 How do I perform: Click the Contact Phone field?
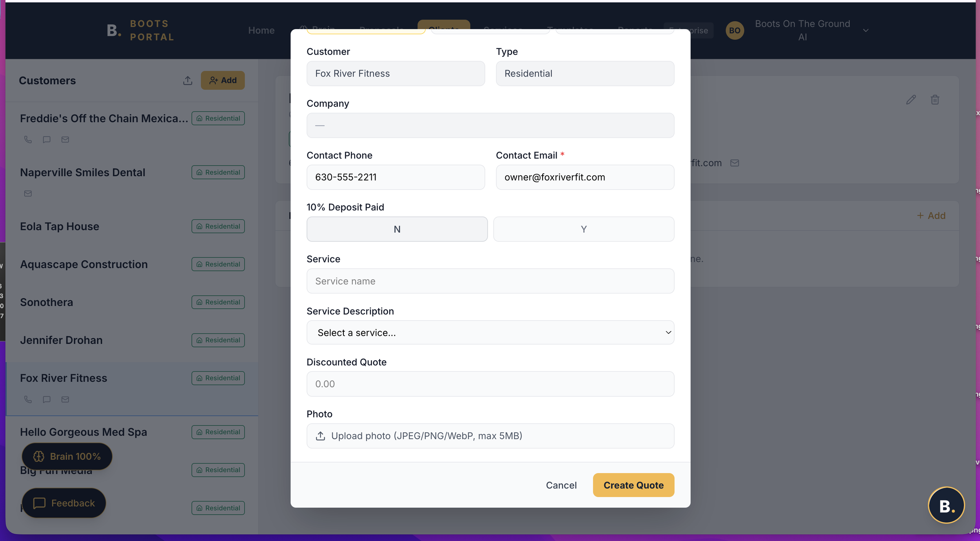(x=396, y=177)
